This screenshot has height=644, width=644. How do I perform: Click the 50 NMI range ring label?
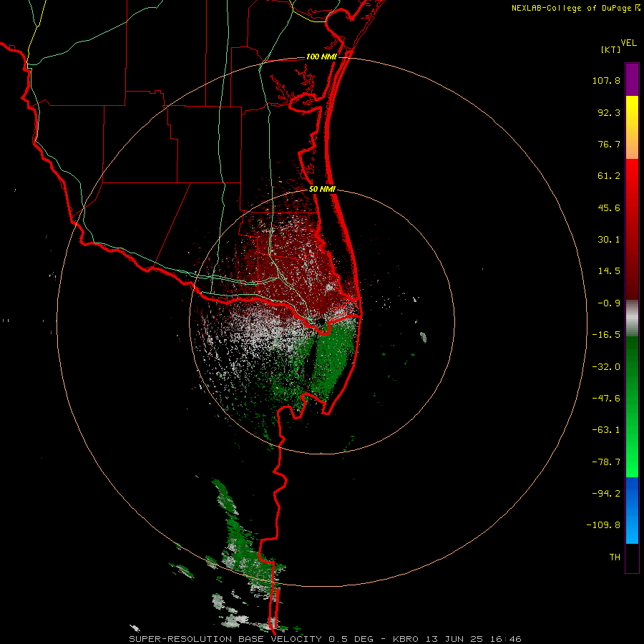click(x=323, y=190)
